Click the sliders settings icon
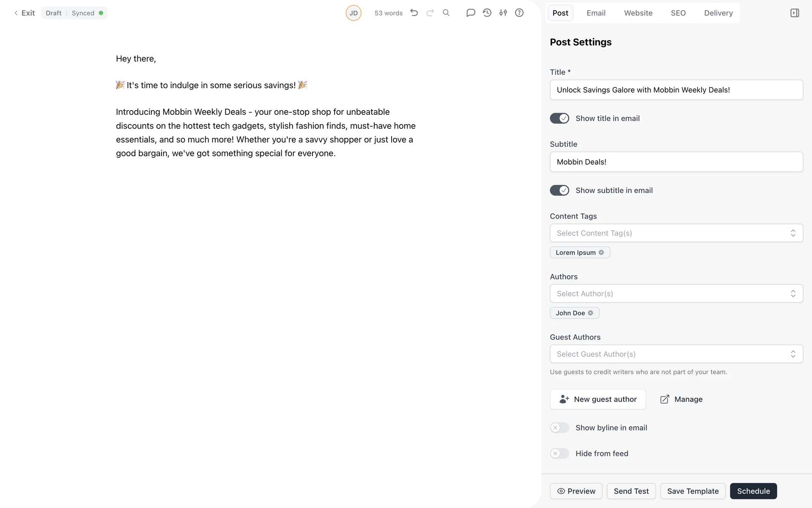812x508 pixels. click(x=503, y=13)
